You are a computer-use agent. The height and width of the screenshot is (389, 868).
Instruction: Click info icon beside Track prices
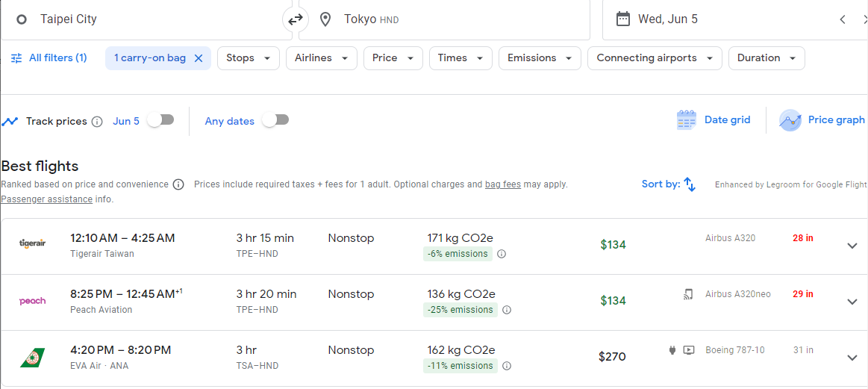97,122
